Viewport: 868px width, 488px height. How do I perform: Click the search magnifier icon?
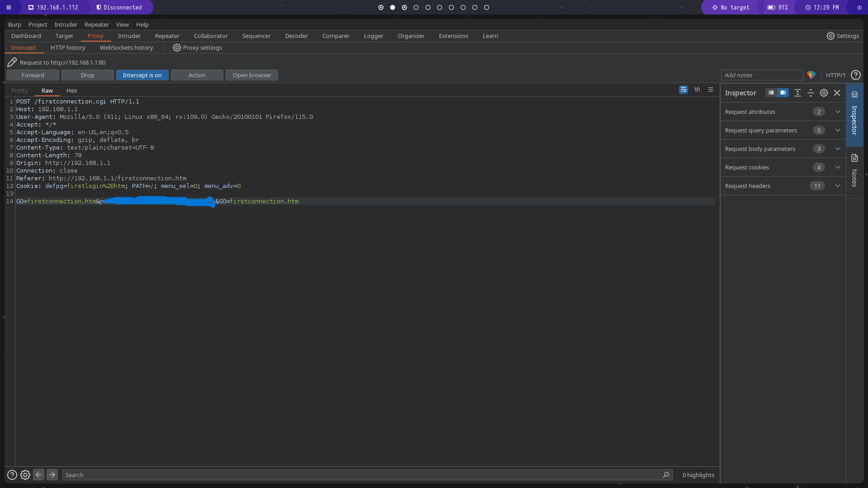click(665, 475)
